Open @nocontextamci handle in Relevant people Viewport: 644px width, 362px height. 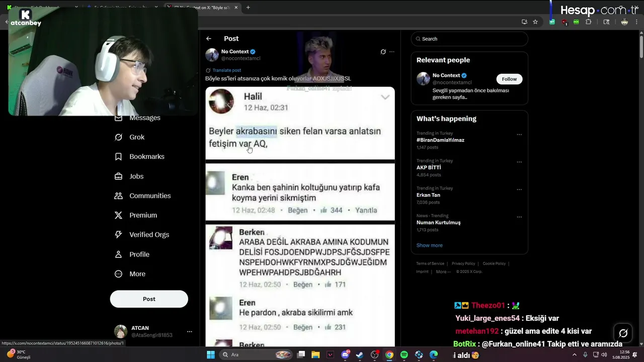[452, 82]
